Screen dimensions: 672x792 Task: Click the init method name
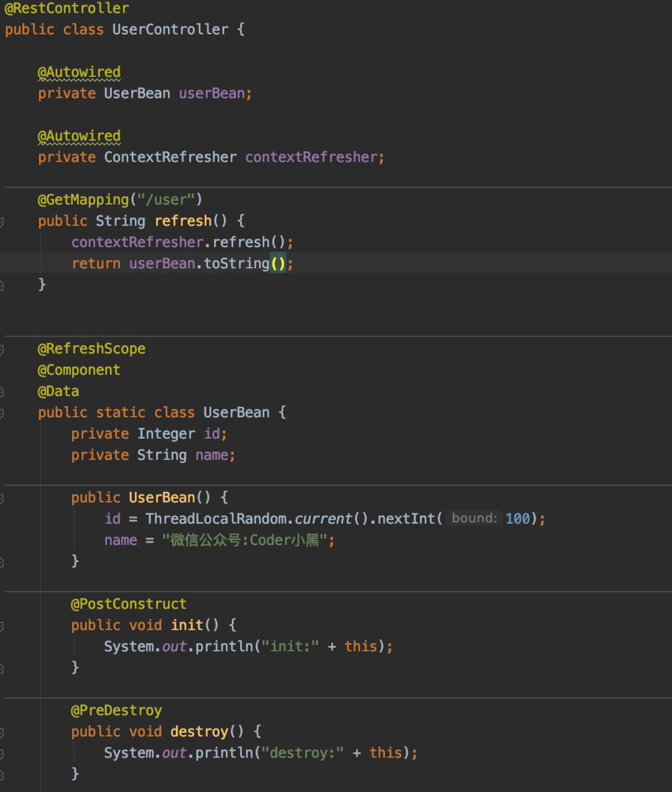187,625
